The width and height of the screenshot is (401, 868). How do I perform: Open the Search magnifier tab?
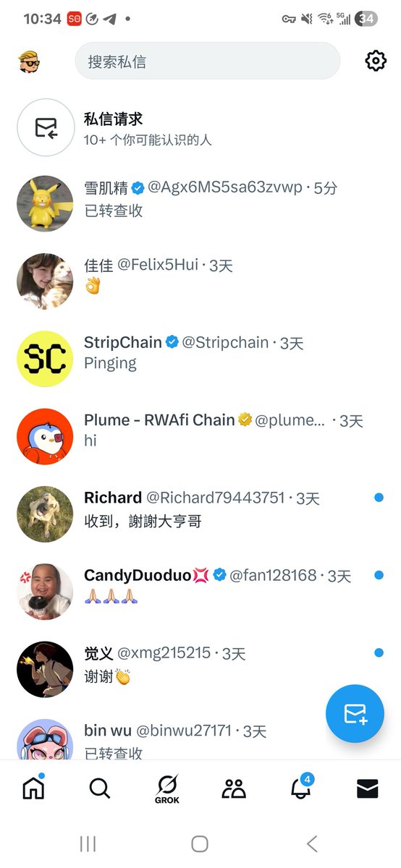pyautogui.click(x=99, y=788)
